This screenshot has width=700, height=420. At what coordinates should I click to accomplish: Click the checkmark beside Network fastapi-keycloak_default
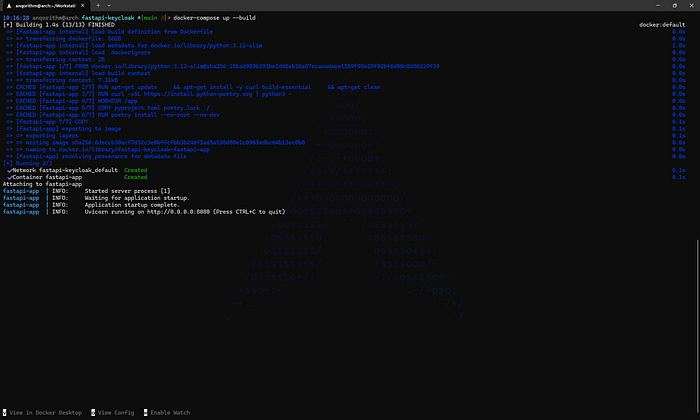(9, 170)
